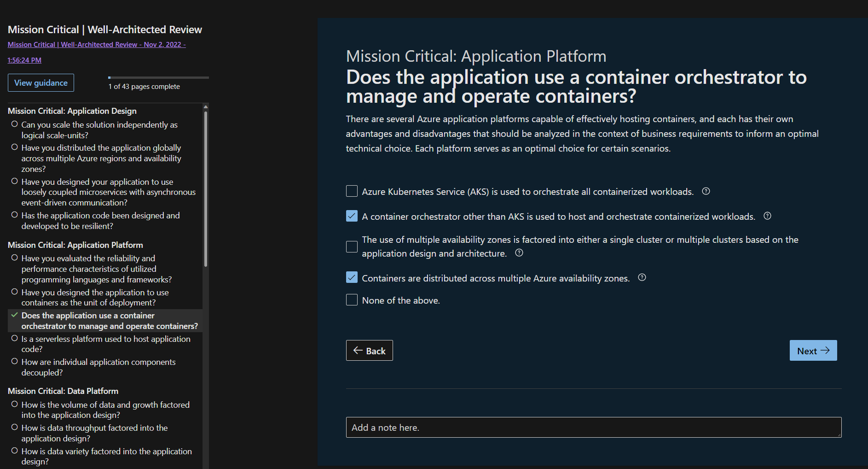Open the View guidance button
The image size is (868, 469).
[x=41, y=83]
